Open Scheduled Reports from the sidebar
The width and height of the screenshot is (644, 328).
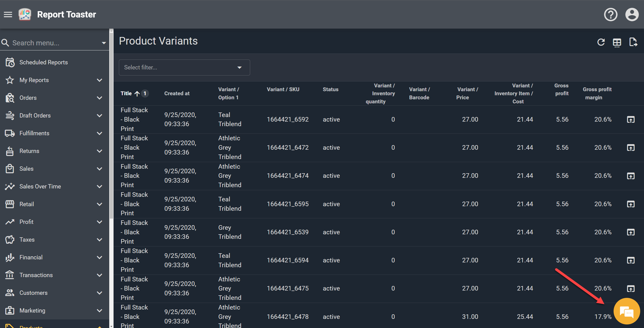43,62
